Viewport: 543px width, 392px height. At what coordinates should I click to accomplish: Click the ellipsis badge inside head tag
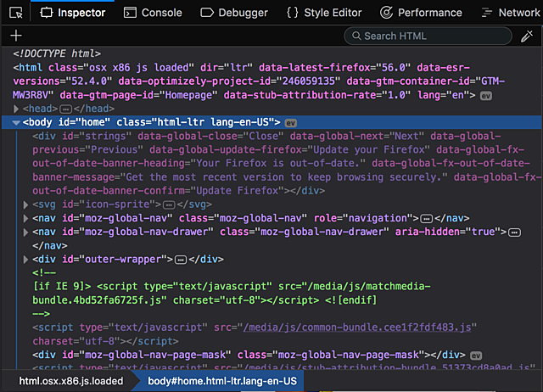point(66,109)
